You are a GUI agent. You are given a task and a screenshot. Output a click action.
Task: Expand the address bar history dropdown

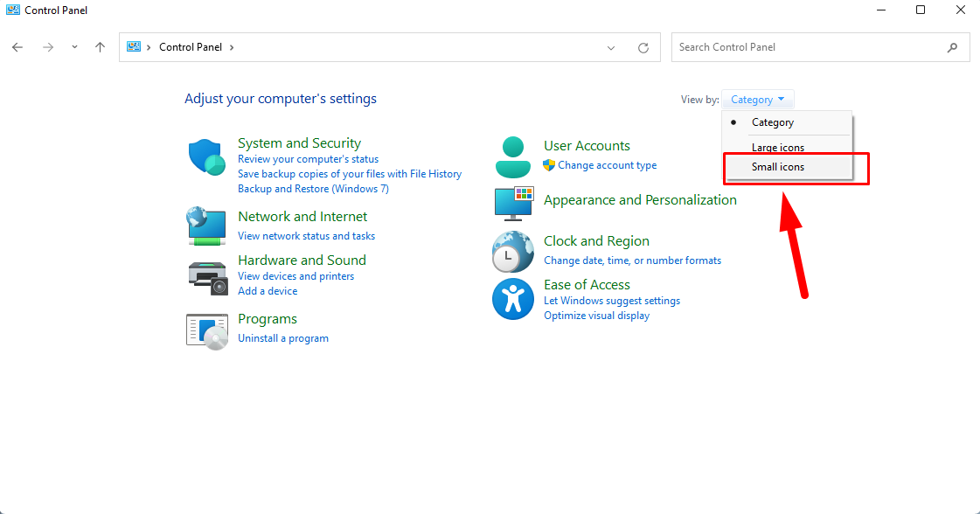click(x=611, y=47)
